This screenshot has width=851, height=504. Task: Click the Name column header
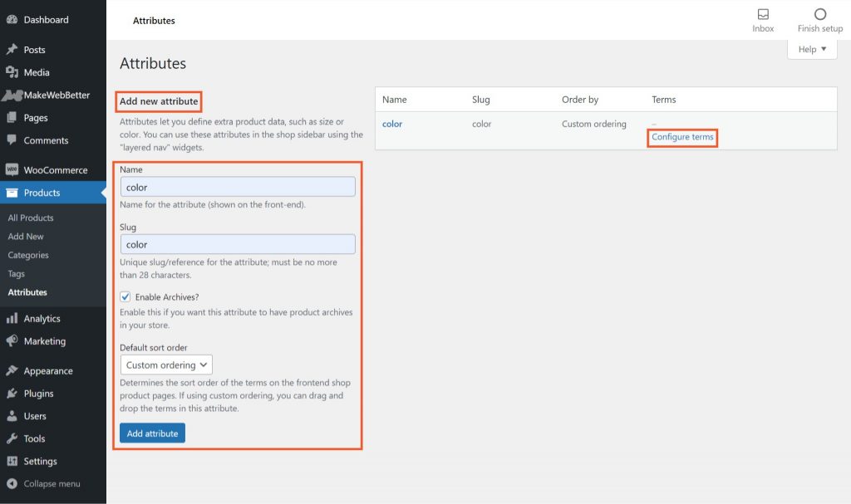[x=395, y=100]
